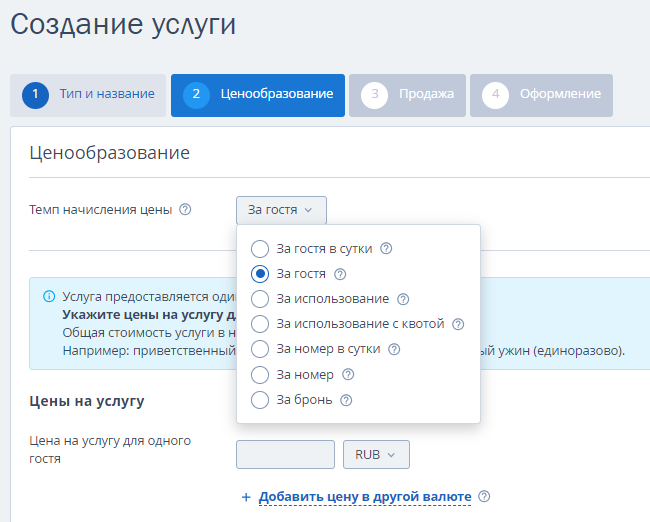Click the Создание услуги page title
This screenshot has width=650, height=522.
(x=123, y=25)
